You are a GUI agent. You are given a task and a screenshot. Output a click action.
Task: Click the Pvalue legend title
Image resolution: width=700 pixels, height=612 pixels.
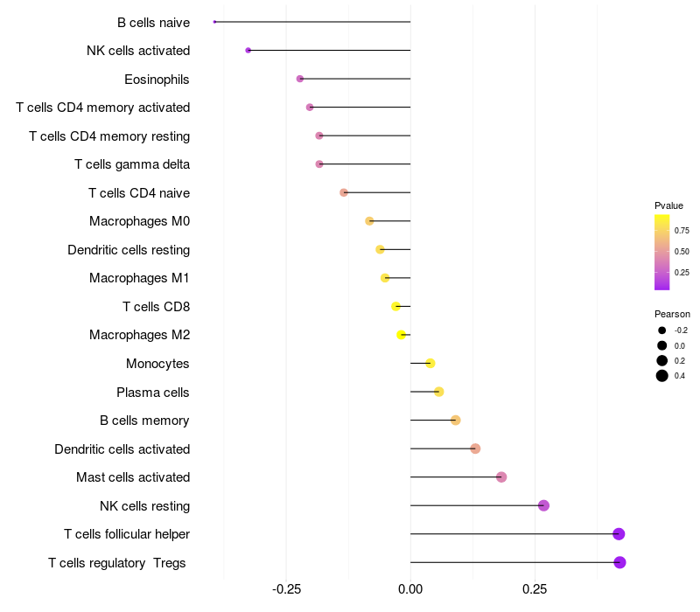[668, 205]
